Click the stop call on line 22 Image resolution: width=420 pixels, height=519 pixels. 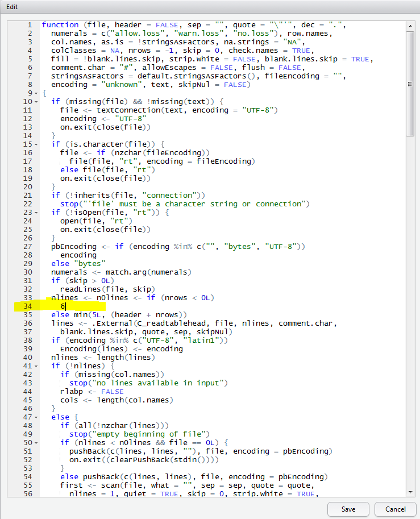[69, 204]
